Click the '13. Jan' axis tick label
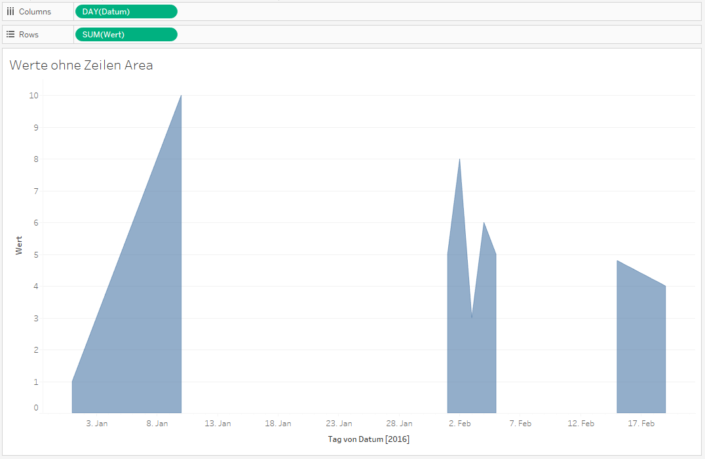The height and width of the screenshot is (459, 705). click(218, 423)
